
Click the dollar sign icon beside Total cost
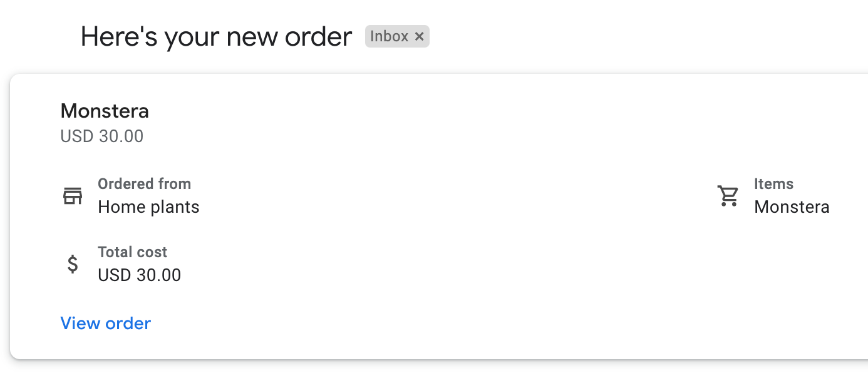(73, 263)
